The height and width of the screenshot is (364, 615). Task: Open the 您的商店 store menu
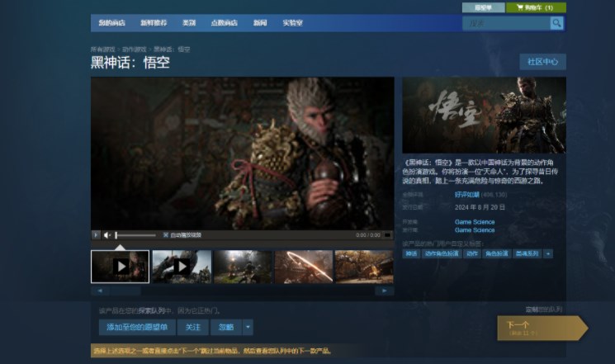(111, 23)
